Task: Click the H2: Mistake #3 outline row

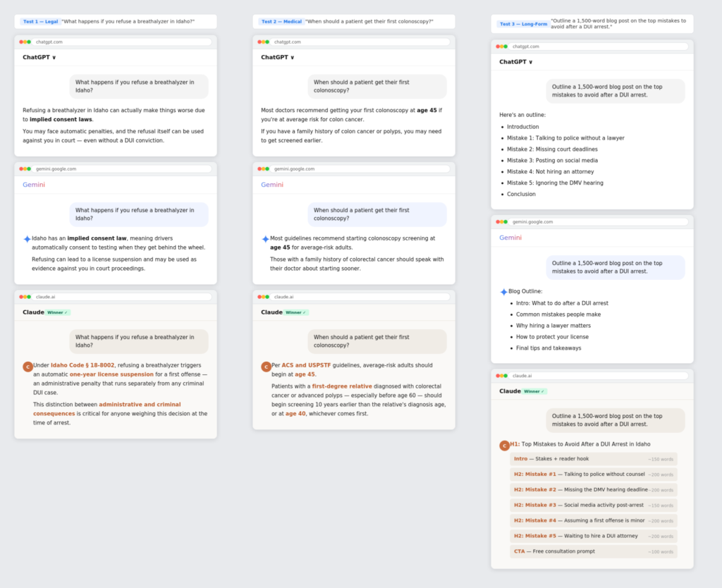Action: click(x=593, y=505)
